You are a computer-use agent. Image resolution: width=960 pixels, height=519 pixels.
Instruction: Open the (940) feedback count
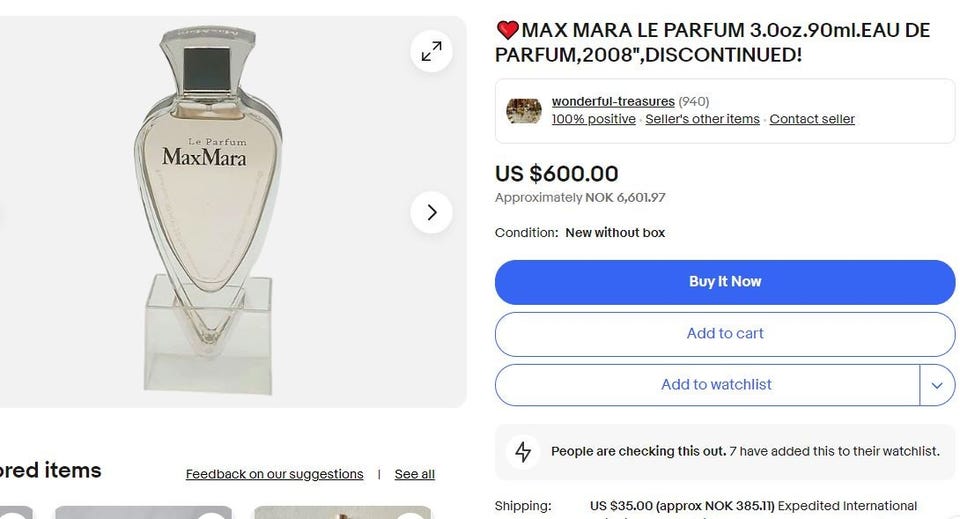[694, 101]
